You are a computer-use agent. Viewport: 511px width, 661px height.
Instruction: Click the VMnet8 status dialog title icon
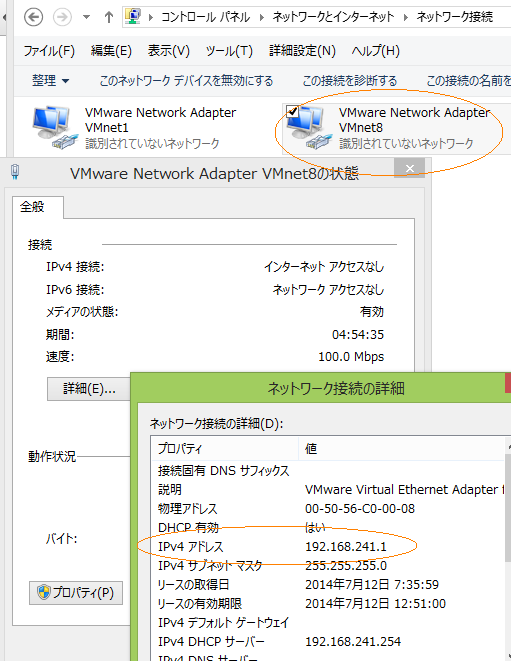15,172
